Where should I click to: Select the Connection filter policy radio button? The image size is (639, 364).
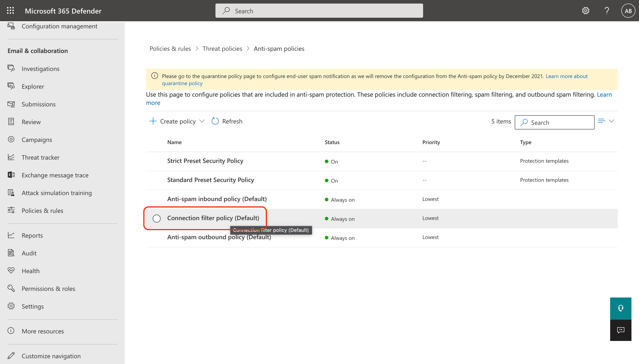click(x=157, y=218)
